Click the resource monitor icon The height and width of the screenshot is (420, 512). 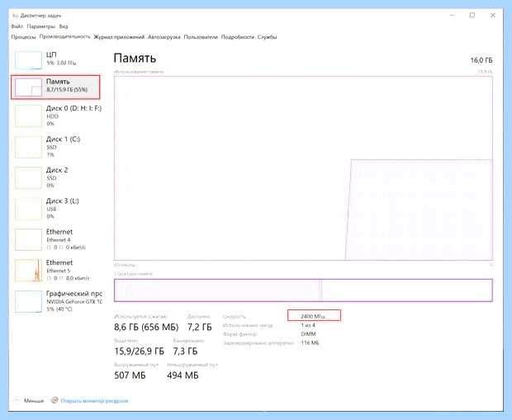[x=55, y=400]
